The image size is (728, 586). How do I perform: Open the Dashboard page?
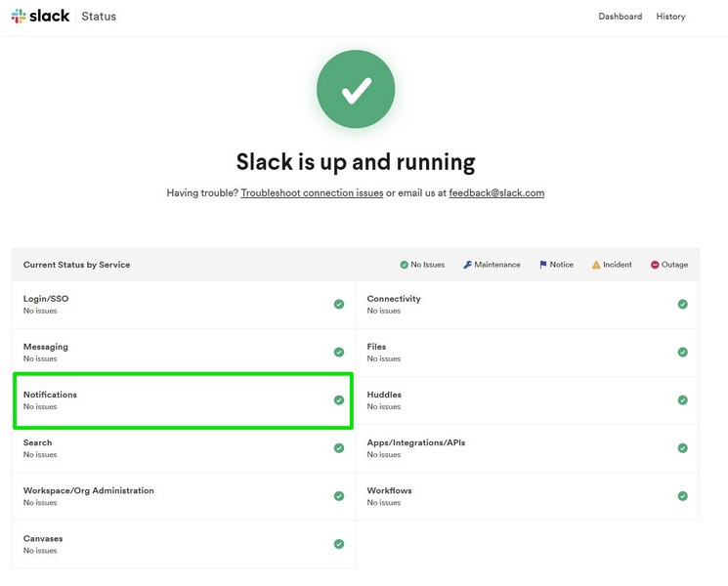click(x=620, y=17)
